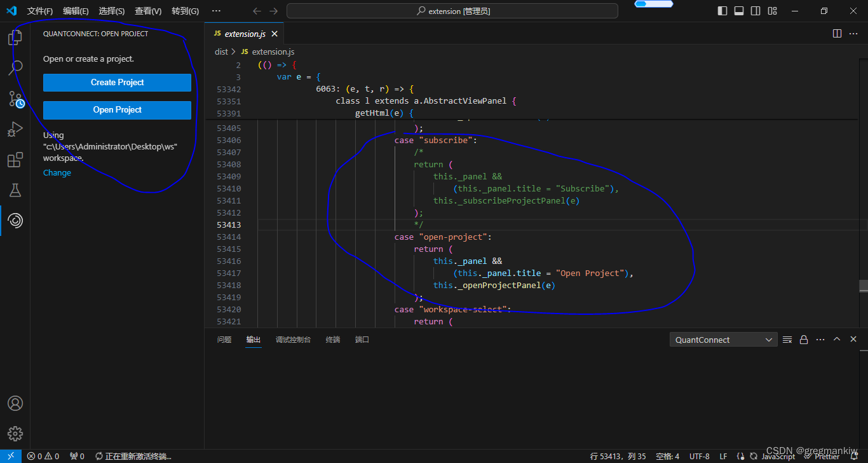This screenshot has width=868, height=463.
Task: Toggle the primary sidebar layout icon
Action: (x=722, y=11)
